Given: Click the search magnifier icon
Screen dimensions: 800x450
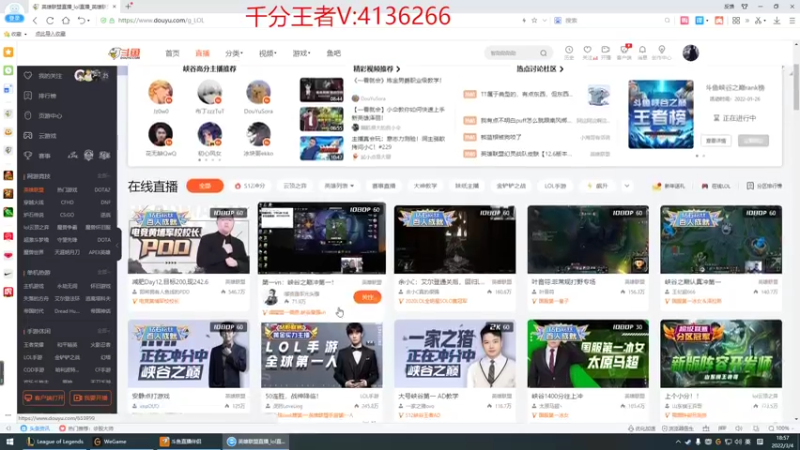Looking at the screenshot, I should 544,53.
